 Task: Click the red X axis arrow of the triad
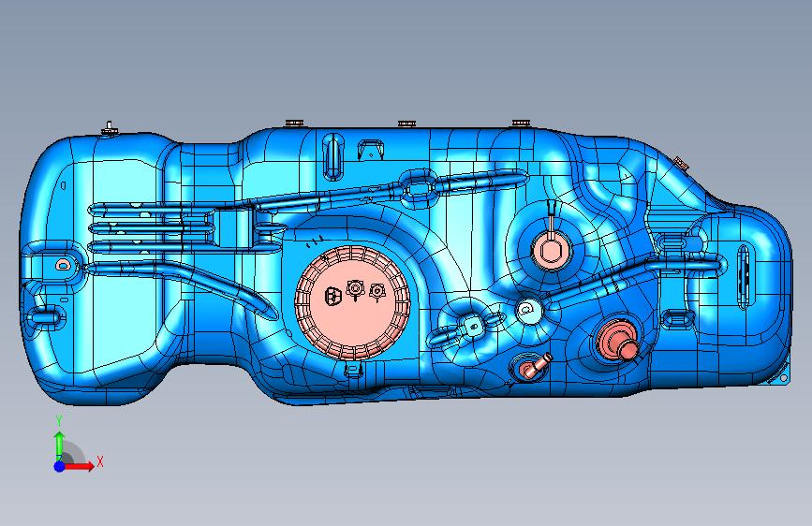click(x=79, y=466)
